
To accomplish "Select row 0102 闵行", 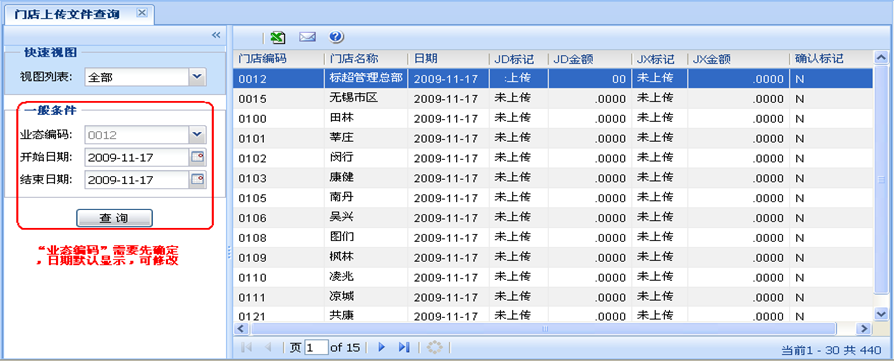I will [553, 159].
